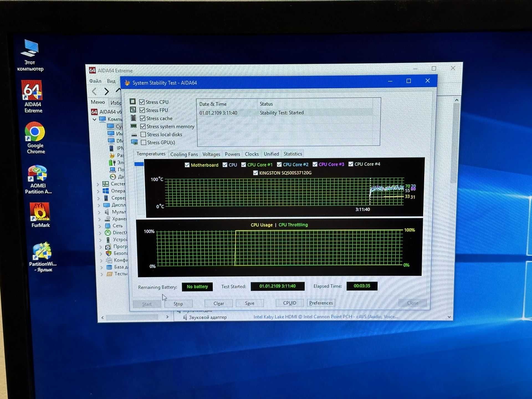Select the База данных icon in tree

[x=109, y=267]
